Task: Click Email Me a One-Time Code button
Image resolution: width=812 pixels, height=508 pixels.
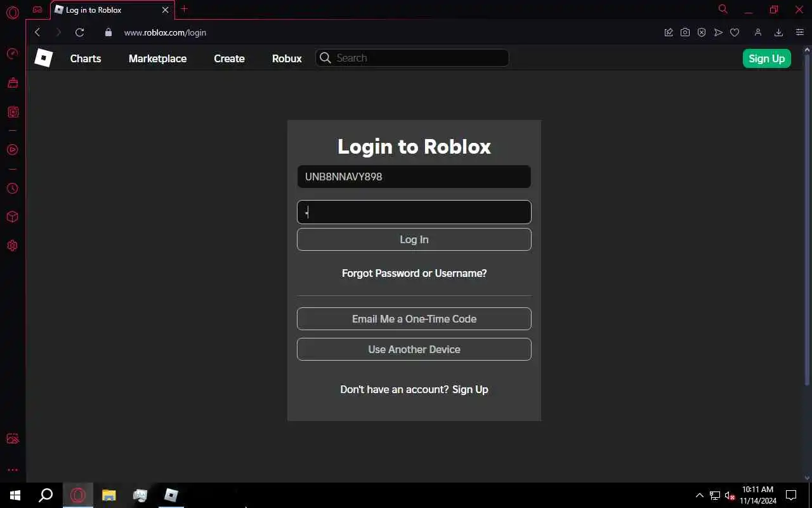Action: 414,319
